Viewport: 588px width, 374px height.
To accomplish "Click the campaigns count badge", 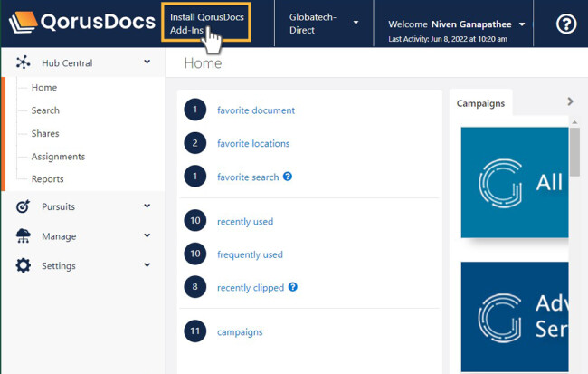I will click(x=195, y=331).
